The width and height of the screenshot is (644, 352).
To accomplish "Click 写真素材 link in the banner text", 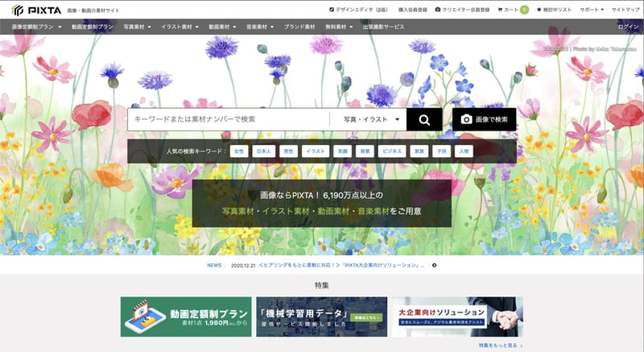I will (x=238, y=211).
